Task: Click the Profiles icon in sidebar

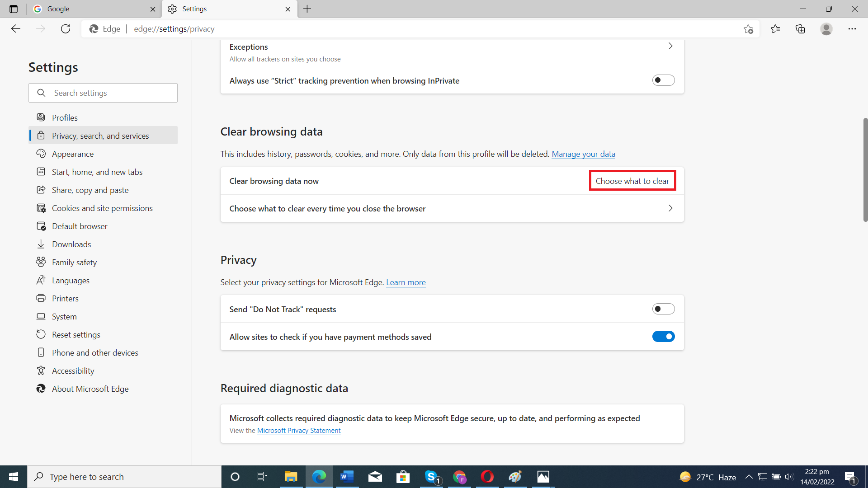Action: tap(41, 117)
